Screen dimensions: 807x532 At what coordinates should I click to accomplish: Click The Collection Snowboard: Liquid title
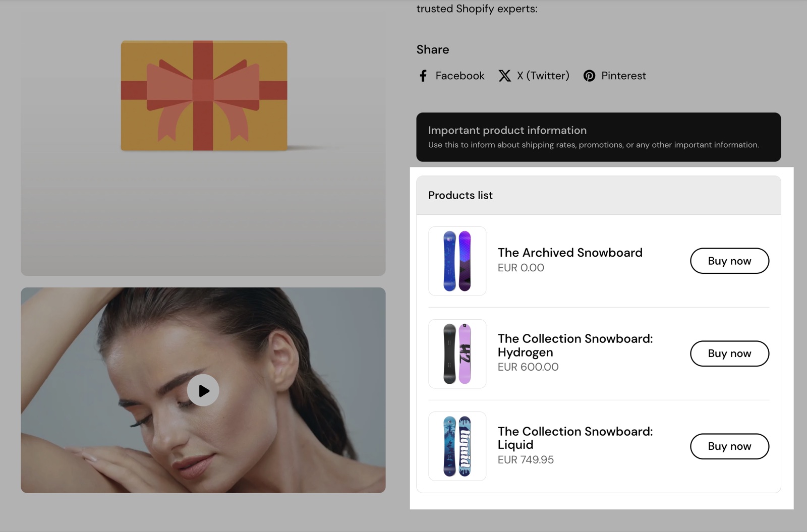575,438
